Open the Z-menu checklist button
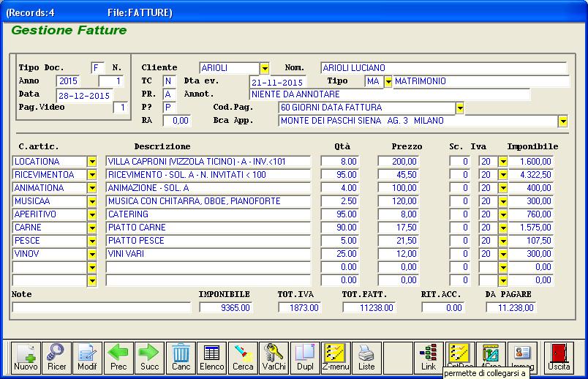Screen dimensions: 588x379 [336, 358]
